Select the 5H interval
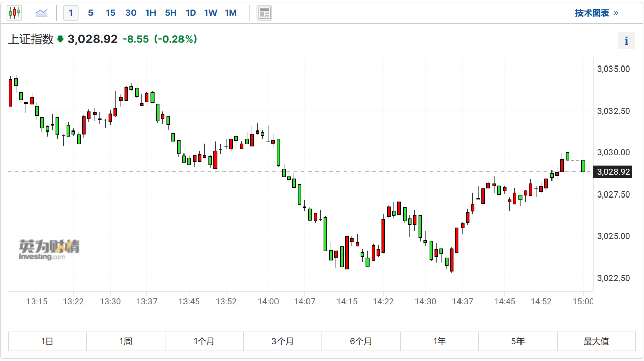 (171, 13)
